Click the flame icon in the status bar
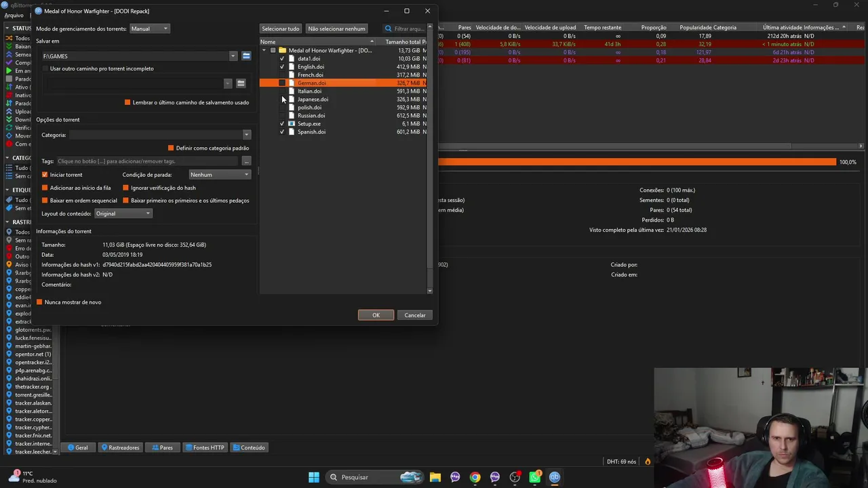The image size is (868, 488). click(x=648, y=462)
